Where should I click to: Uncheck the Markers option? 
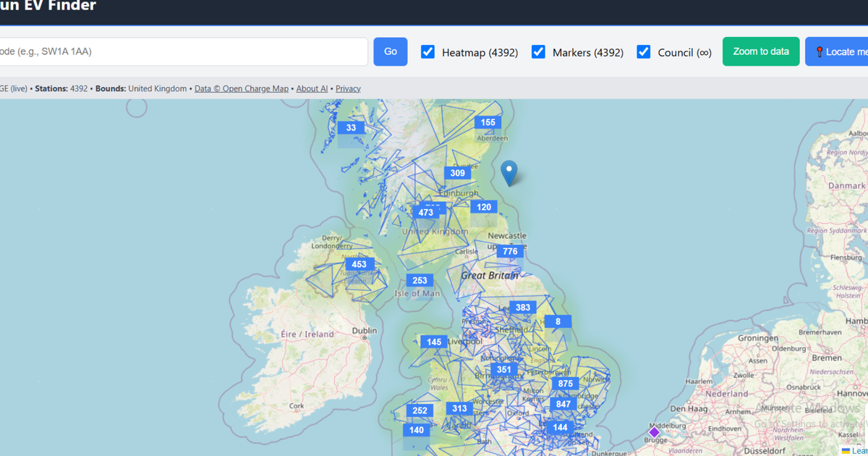pyautogui.click(x=538, y=51)
